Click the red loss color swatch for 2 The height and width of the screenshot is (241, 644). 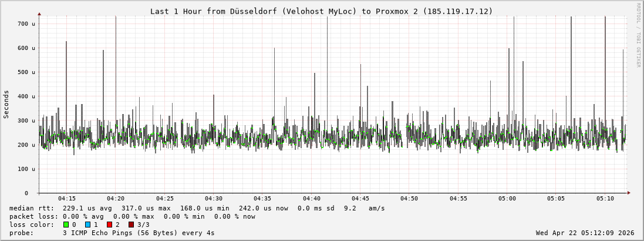click(x=109, y=225)
